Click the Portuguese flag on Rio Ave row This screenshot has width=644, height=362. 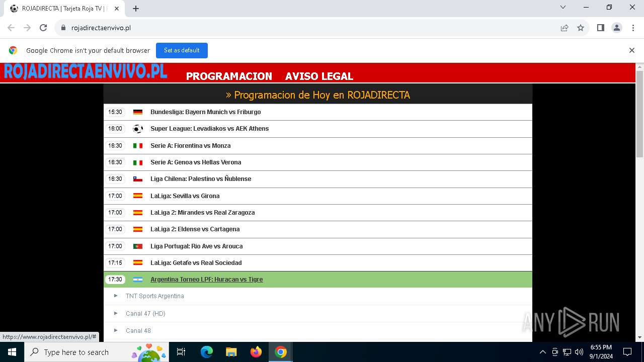tap(138, 246)
